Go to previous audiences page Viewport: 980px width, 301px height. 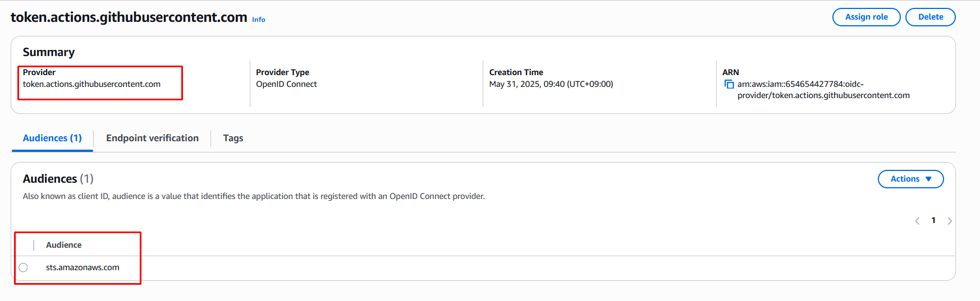click(x=917, y=221)
